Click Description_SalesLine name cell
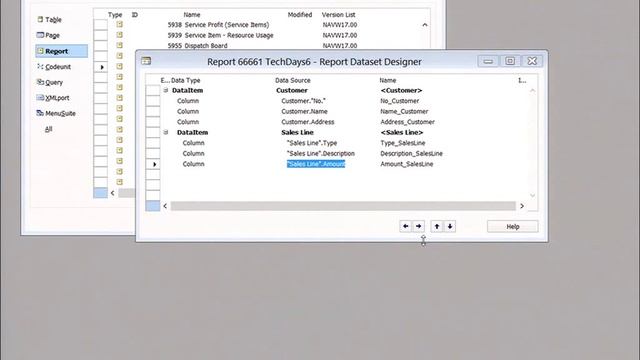Screen dimensions: 640x360 [x=411, y=153]
